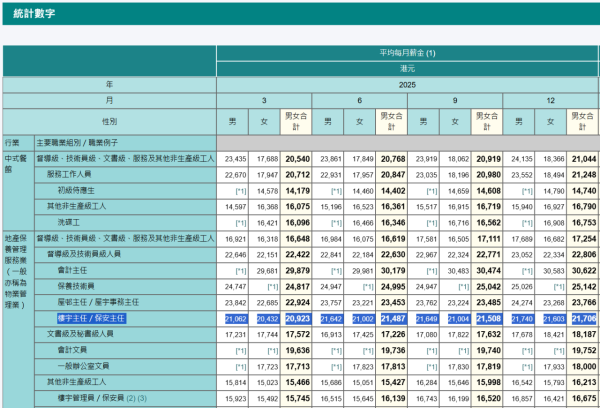Click the 25,142 total cell
Image resolution: width=600 pixels, height=408 pixels.
coord(582,286)
